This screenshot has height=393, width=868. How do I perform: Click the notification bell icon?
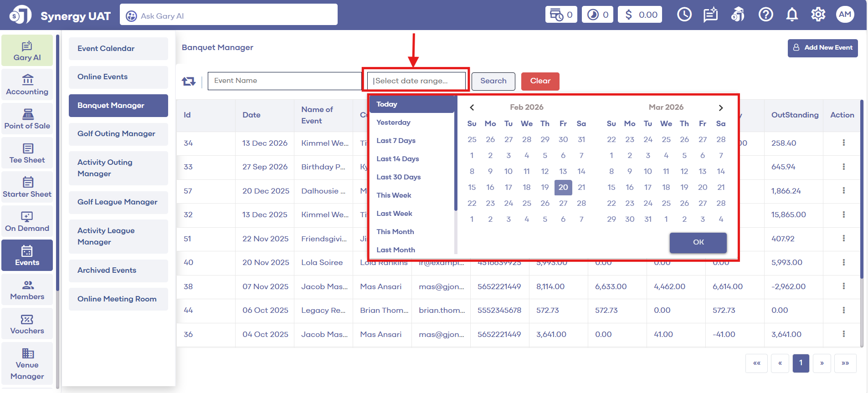(792, 15)
